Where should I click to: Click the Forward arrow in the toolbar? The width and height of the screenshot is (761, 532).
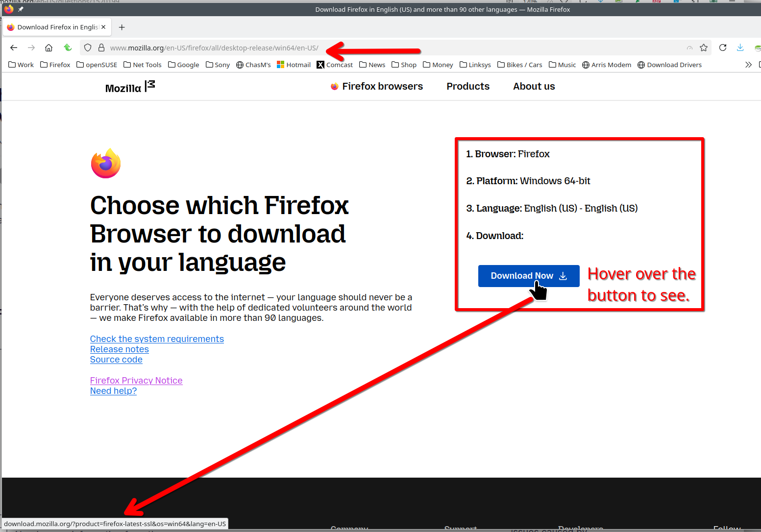(x=31, y=48)
